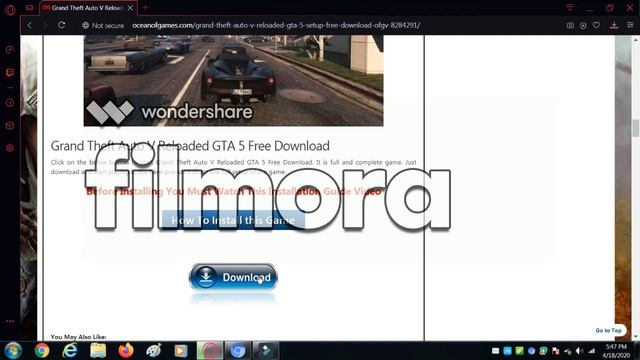Open the three-dot sidebar setup menu
Screen dimensions: 640x360
(10, 321)
